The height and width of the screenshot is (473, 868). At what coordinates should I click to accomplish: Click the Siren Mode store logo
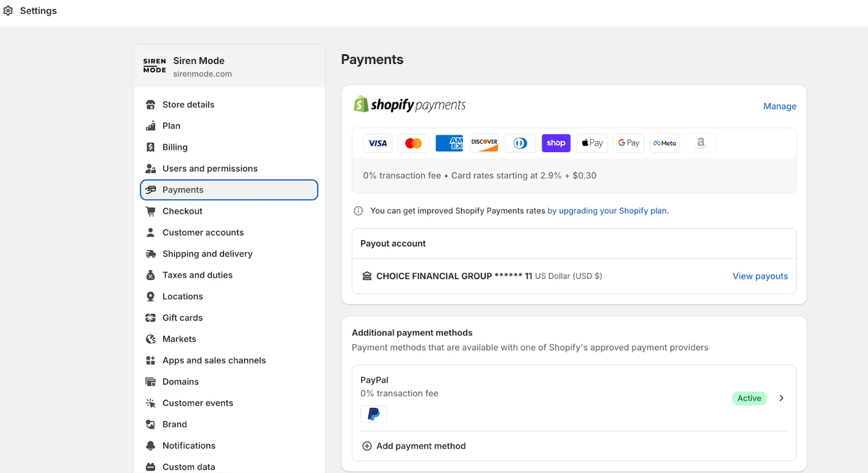pos(155,66)
